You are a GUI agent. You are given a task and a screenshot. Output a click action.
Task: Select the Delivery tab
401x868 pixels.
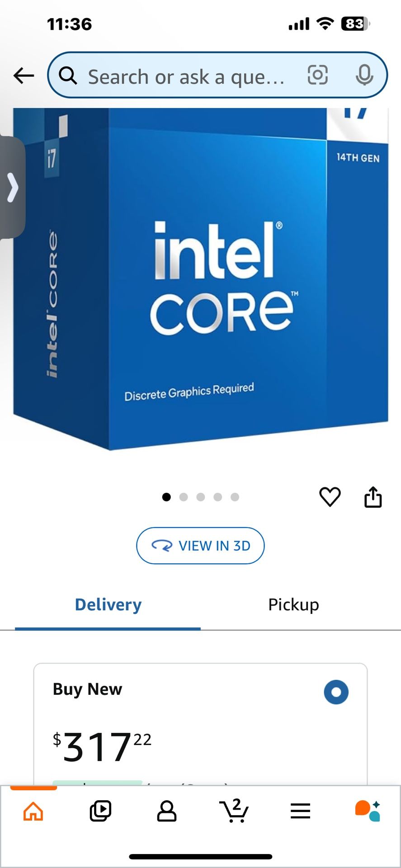pos(108,604)
